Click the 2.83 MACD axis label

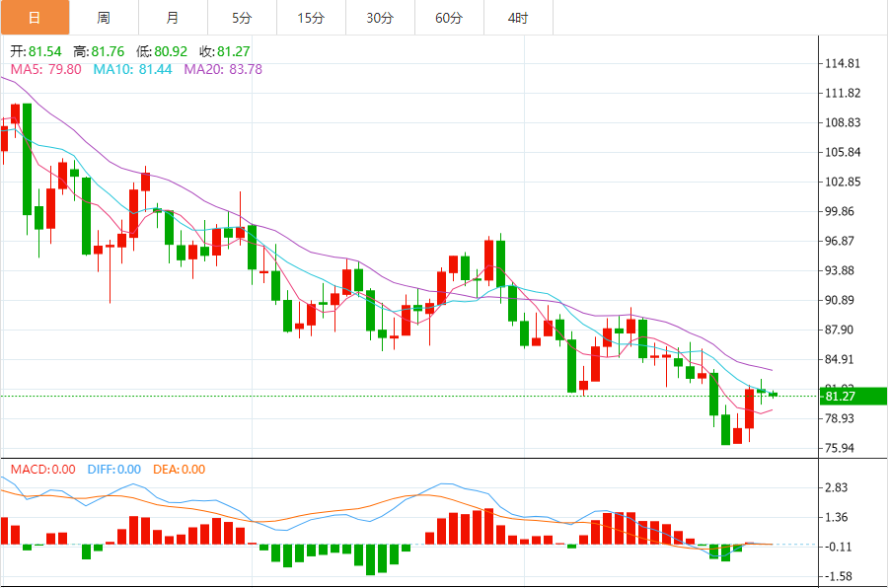coord(837,487)
